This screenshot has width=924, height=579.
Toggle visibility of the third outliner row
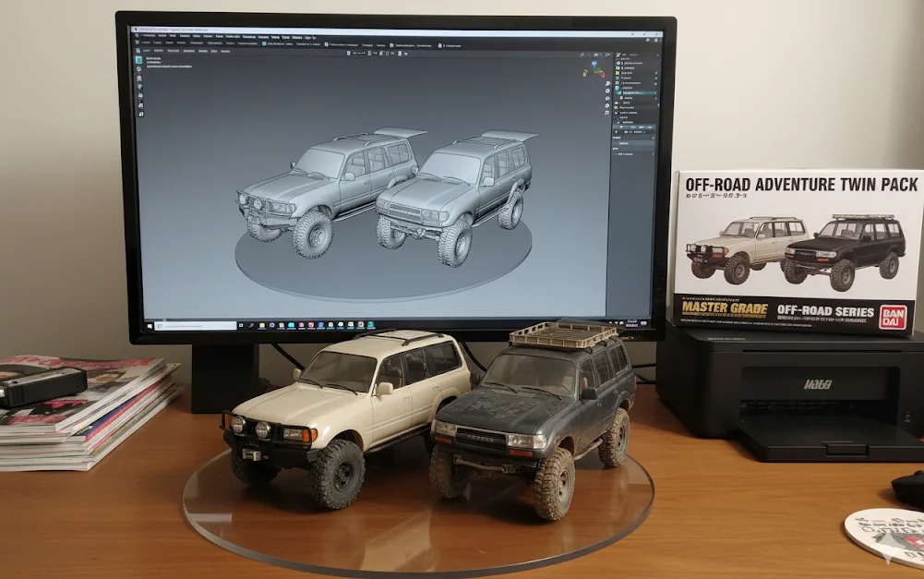click(x=655, y=75)
